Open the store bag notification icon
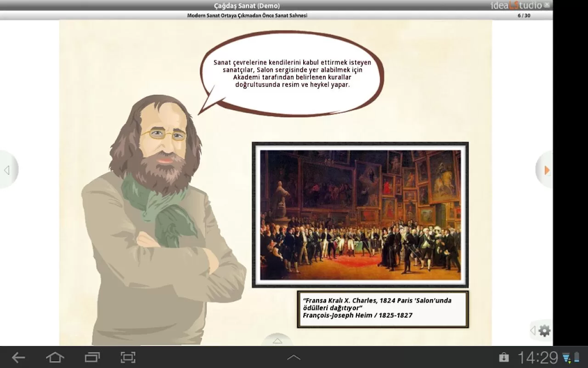This screenshot has width=588, height=368. (504, 357)
